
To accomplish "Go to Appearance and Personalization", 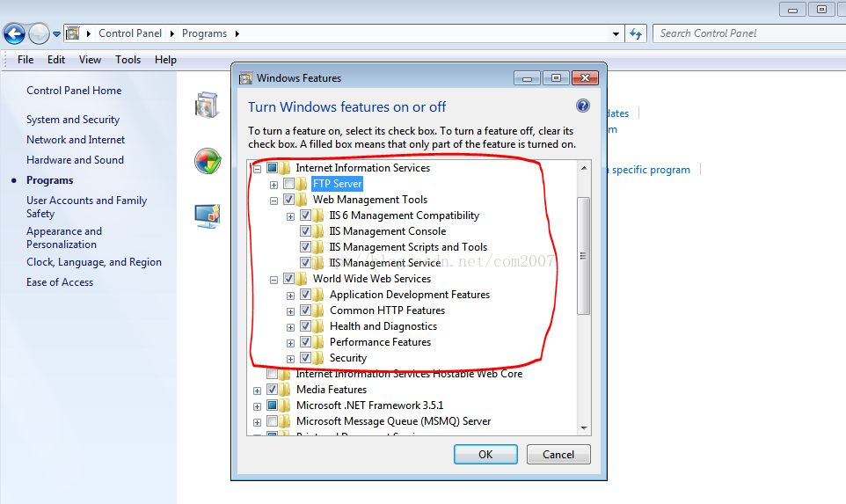I will pos(64,237).
